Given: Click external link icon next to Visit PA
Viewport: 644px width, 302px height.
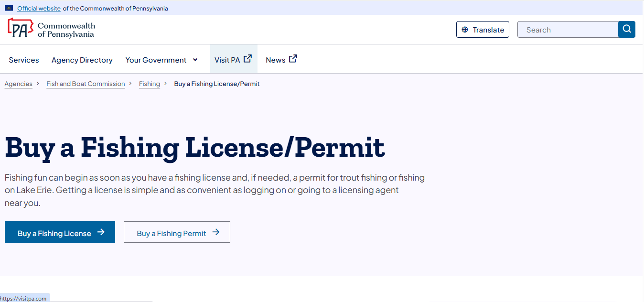Looking at the screenshot, I should (247, 59).
